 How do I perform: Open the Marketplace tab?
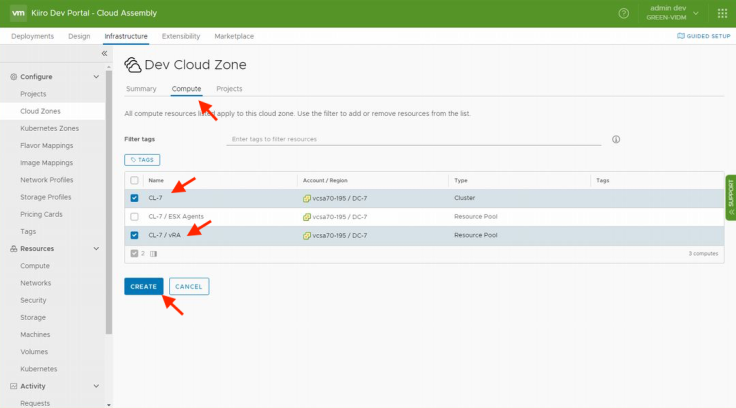[x=234, y=36]
